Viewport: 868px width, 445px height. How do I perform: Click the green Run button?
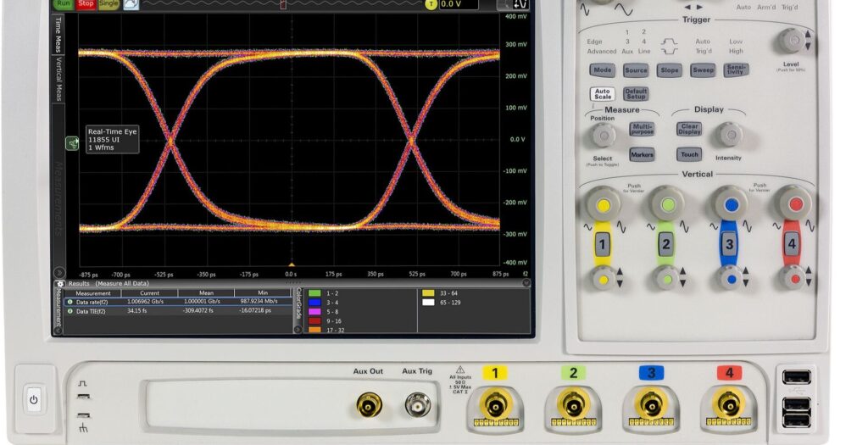click(x=64, y=4)
